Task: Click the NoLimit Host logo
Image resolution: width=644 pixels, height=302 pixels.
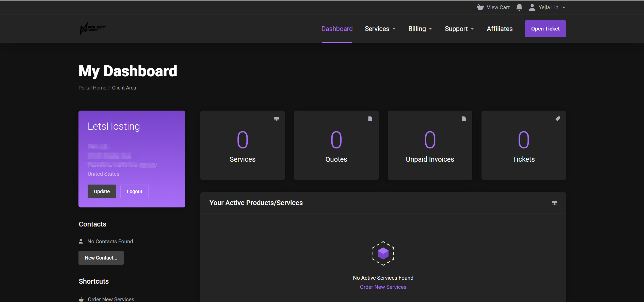Action: 92,28
